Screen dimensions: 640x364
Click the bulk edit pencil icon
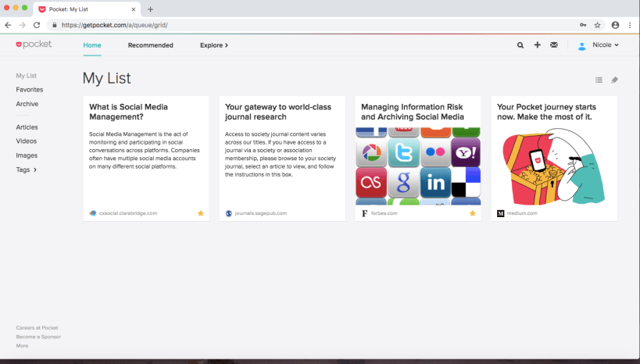(x=614, y=80)
